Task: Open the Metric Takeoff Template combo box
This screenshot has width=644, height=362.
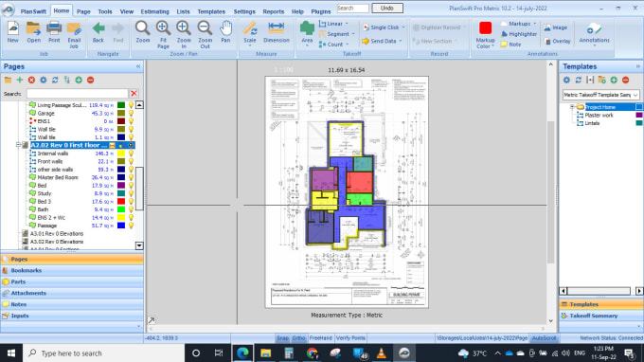Action: (600, 95)
